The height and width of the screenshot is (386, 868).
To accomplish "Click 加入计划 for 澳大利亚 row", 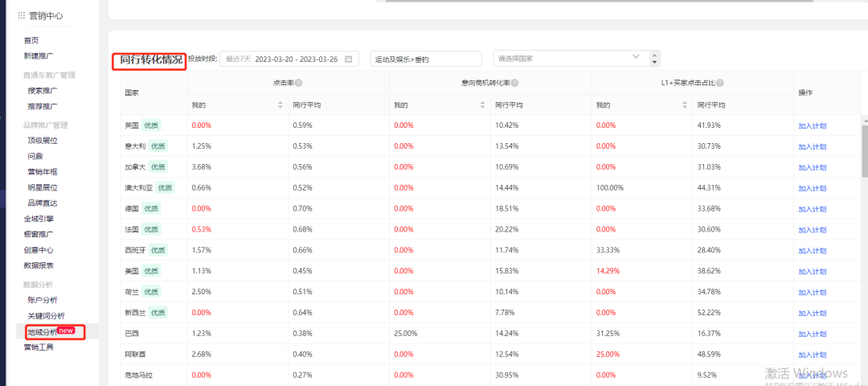I will [x=812, y=188].
